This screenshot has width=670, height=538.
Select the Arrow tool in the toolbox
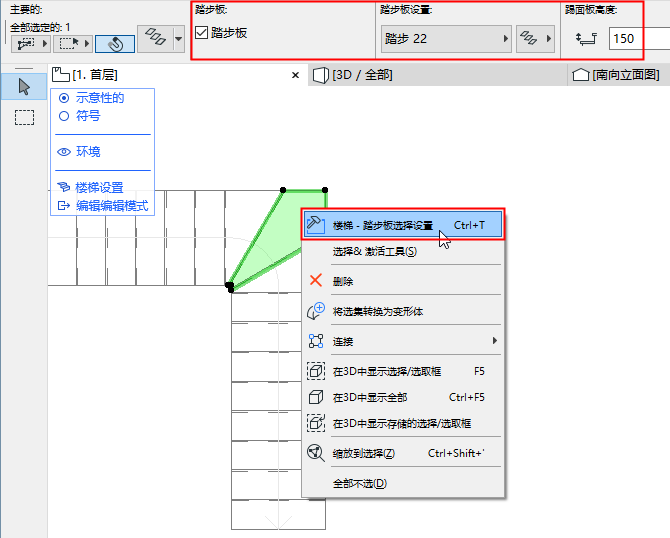point(24,86)
